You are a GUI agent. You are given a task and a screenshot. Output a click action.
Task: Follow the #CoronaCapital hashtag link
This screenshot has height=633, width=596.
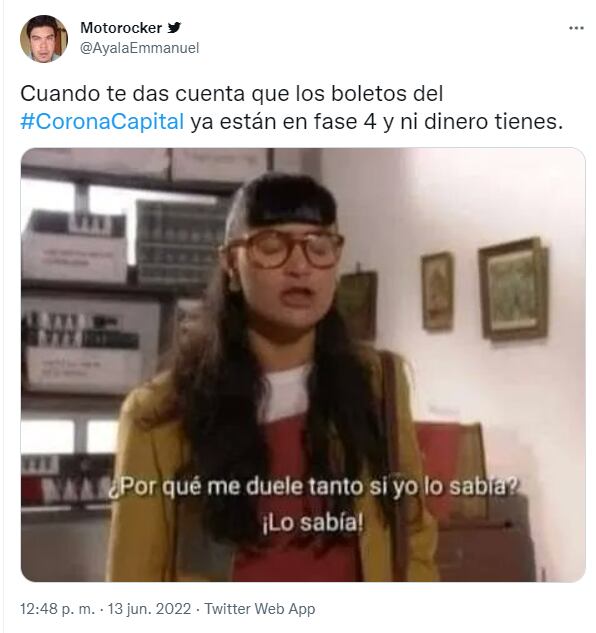[102, 121]
